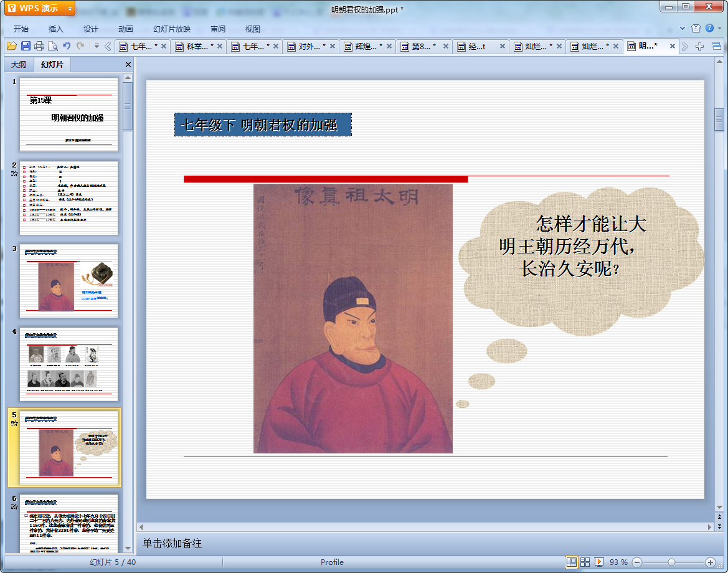This screenshot has height=573, width=728.
Task: Open print preview icon
Action: tap(53, 46)
